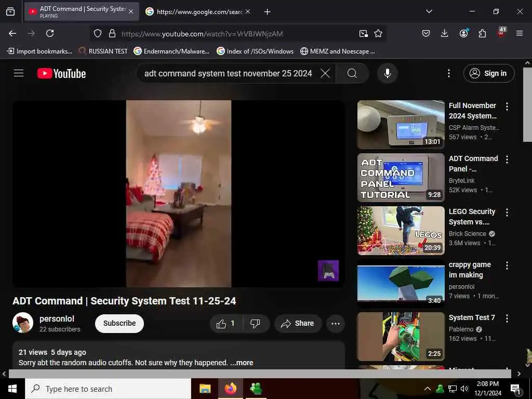
Task: Open options for crappy game im making
Action: point(507,265)
